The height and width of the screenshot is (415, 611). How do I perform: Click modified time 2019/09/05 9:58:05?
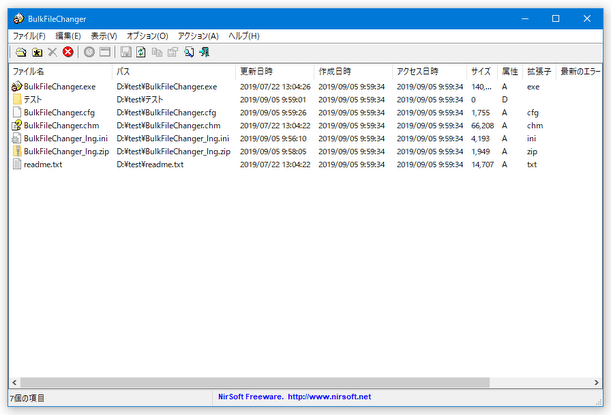(x=273, y=151)
